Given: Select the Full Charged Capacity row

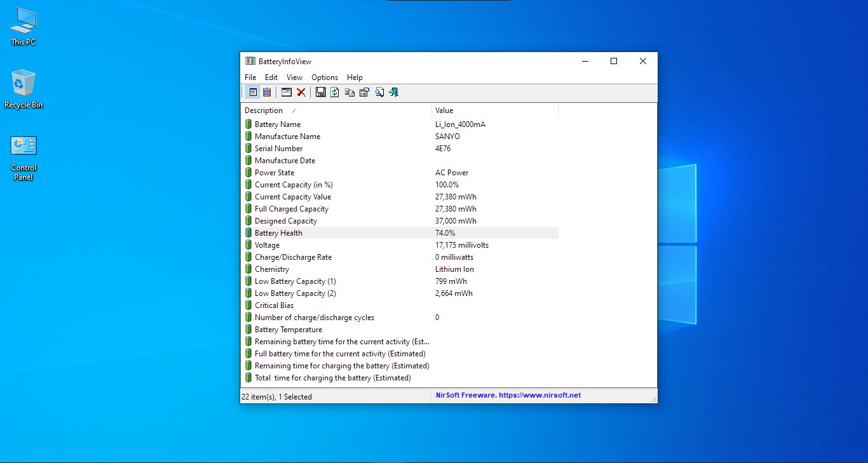Looking at the screenshot, I should 400,209.
